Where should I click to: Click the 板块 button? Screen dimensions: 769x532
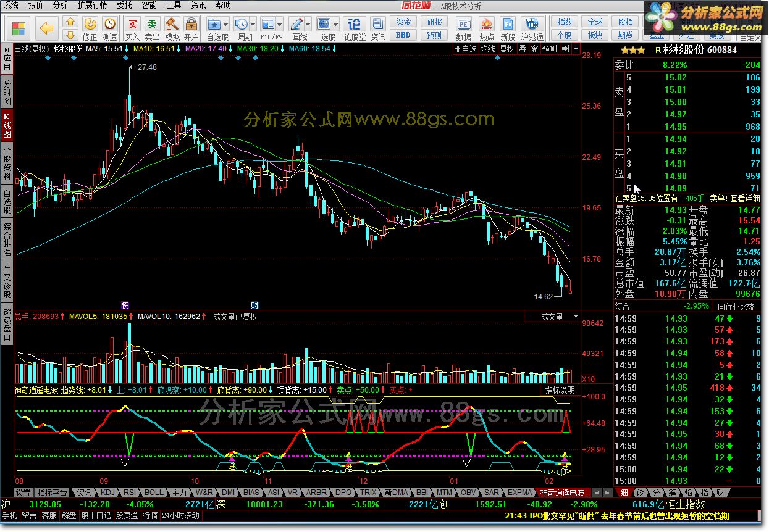[595, 35]
